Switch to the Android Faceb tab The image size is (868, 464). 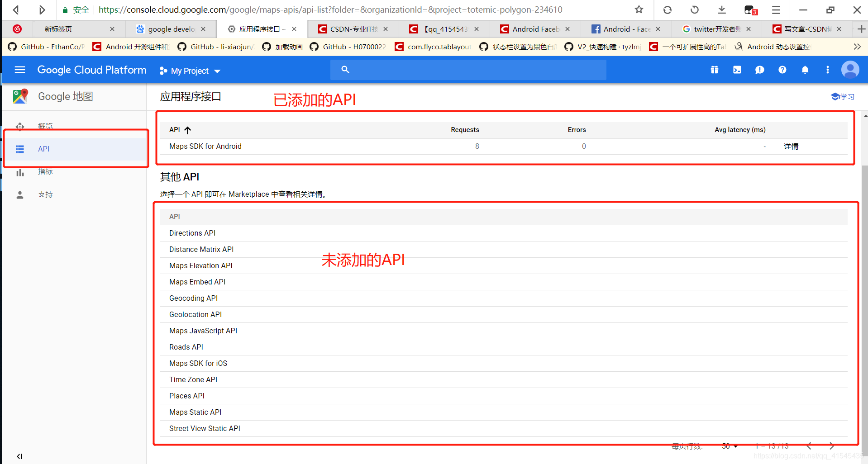tap(535, 29)
